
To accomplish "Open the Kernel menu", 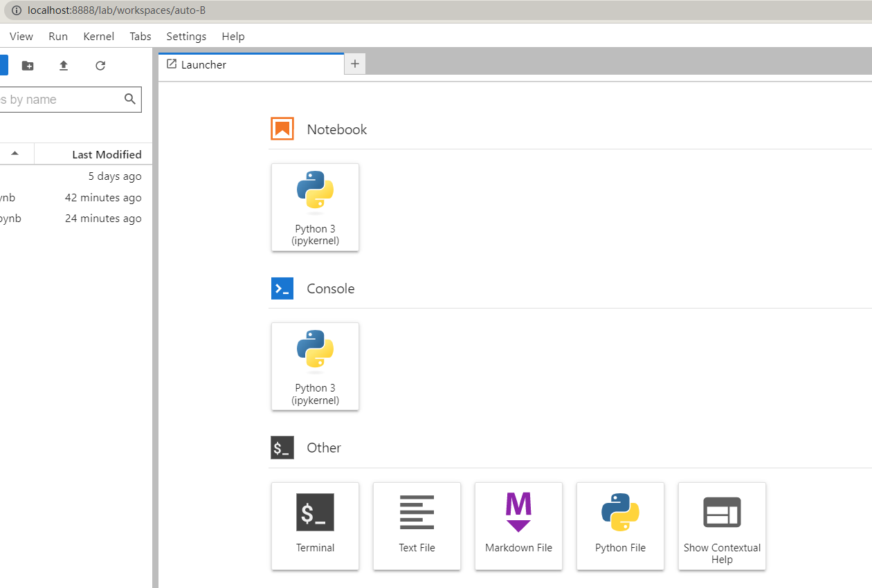I will (x=99, y=37).
